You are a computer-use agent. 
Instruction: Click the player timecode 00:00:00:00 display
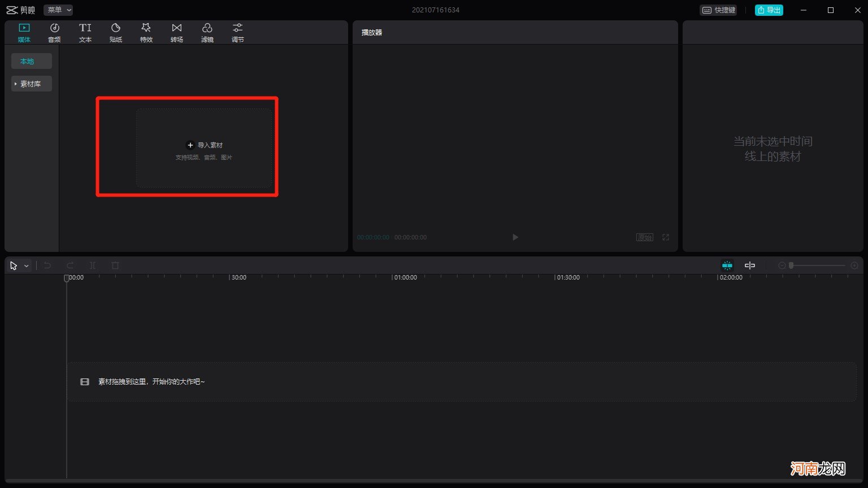click(x=373, y=237)
